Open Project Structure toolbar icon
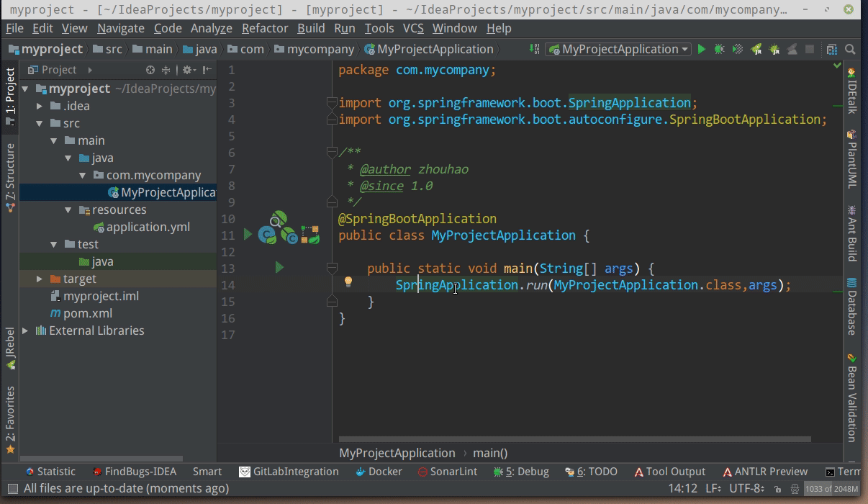The width and height of the screenshot is (868, 504). [x=831, y=49]
